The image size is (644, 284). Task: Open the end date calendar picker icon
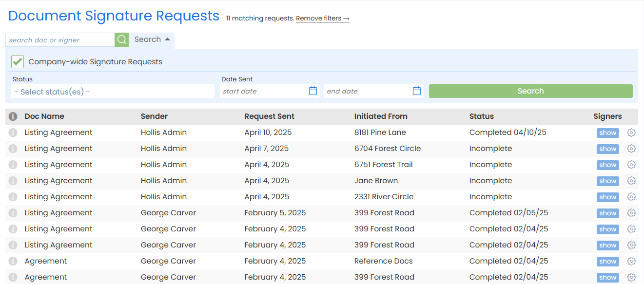point(417,91)
